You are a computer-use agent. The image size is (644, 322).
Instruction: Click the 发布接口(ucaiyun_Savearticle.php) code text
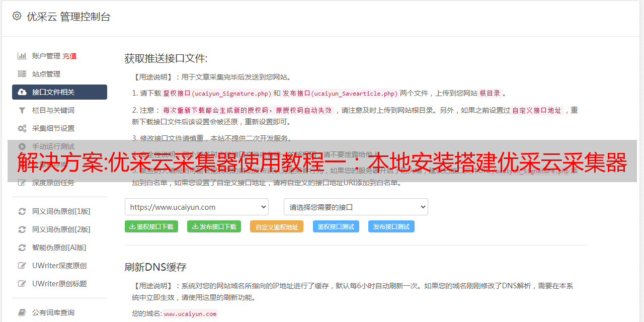coord(340,93)
